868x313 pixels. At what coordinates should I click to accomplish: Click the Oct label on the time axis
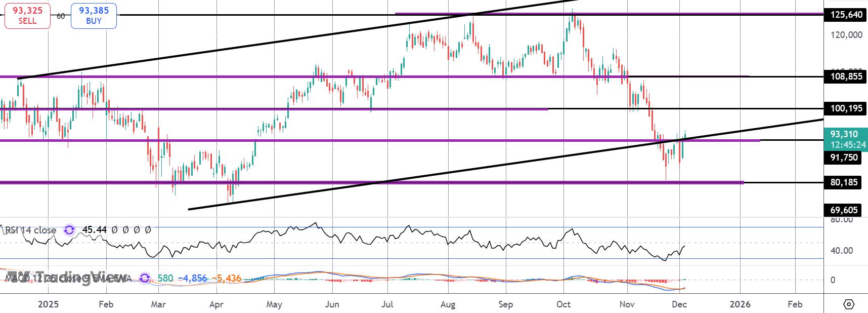(x=563, y=304)
